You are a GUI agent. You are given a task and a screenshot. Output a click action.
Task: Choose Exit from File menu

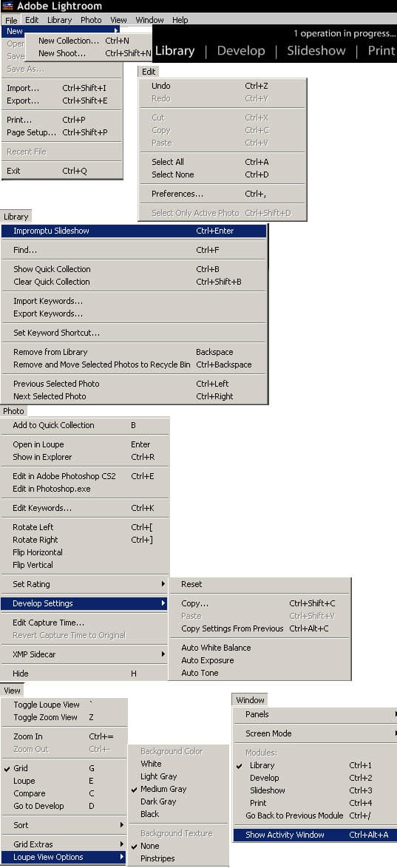click(x=61, y=171)
